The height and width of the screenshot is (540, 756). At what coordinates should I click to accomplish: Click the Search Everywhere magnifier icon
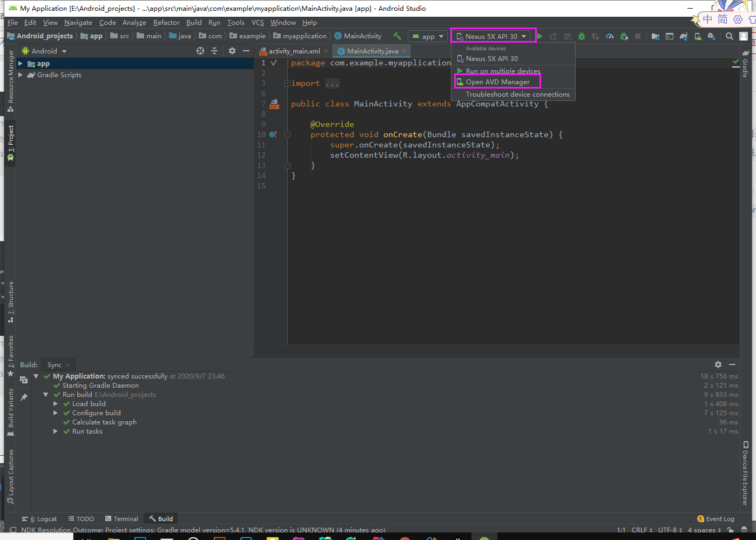(x=730, y=36)
